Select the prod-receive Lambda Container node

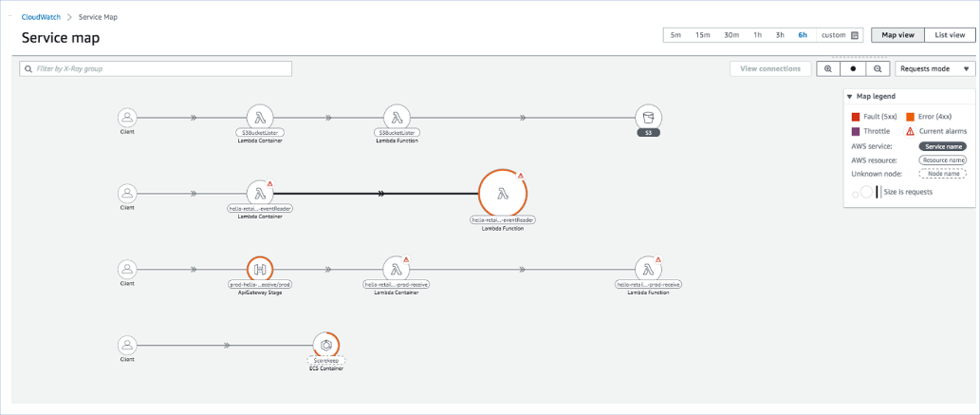[x=397, y=270]
